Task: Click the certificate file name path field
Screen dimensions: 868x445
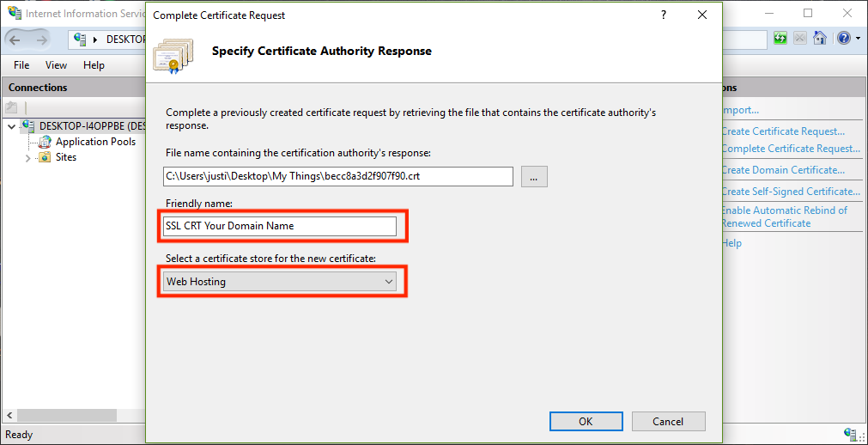Action: (337, 177)
